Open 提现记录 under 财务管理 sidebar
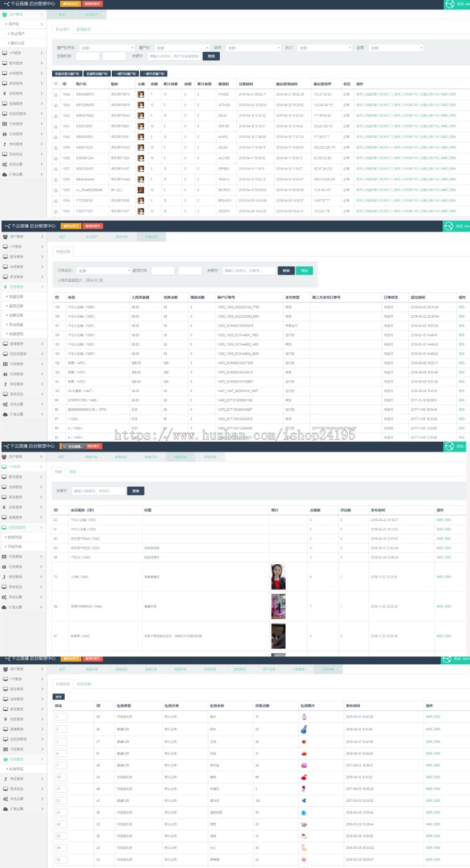 [x=16, y=306]
